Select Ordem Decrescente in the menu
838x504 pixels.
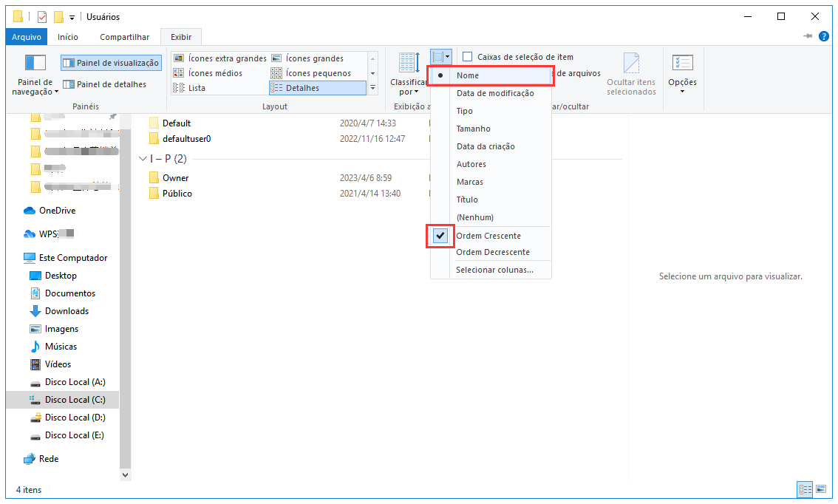[492, 252]
